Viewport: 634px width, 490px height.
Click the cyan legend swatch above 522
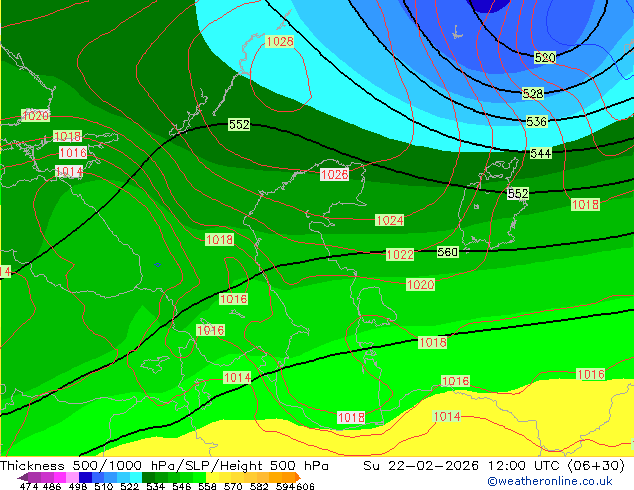(x=136, y=477)
